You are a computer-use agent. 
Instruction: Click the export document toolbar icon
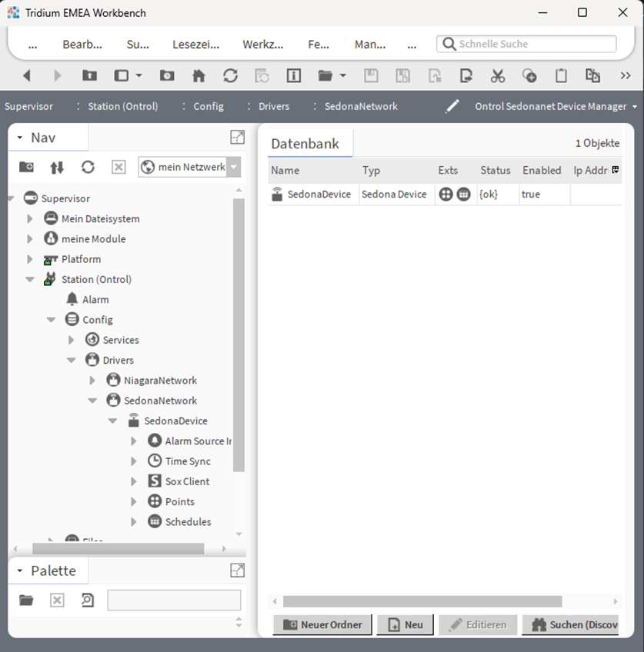(x=466, y=75)
